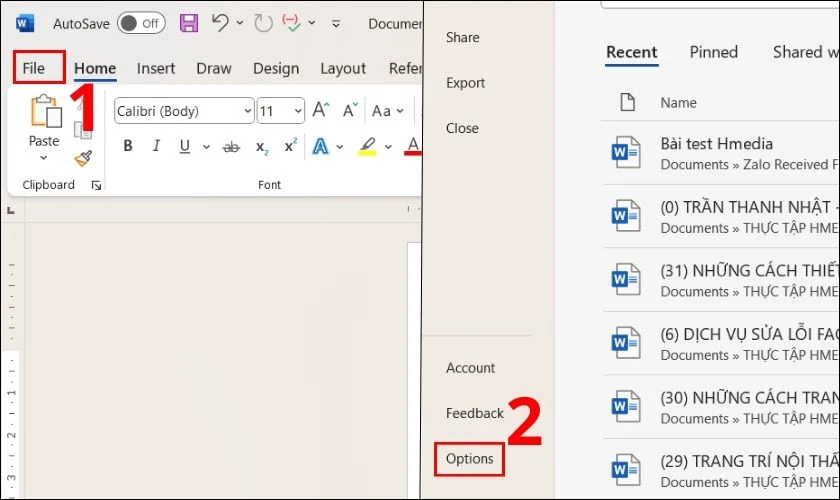Viewport: 840px width, 500px height.
Task: Toggle Italic formatting
Action: pyautogui.click(x=156, y=146)
